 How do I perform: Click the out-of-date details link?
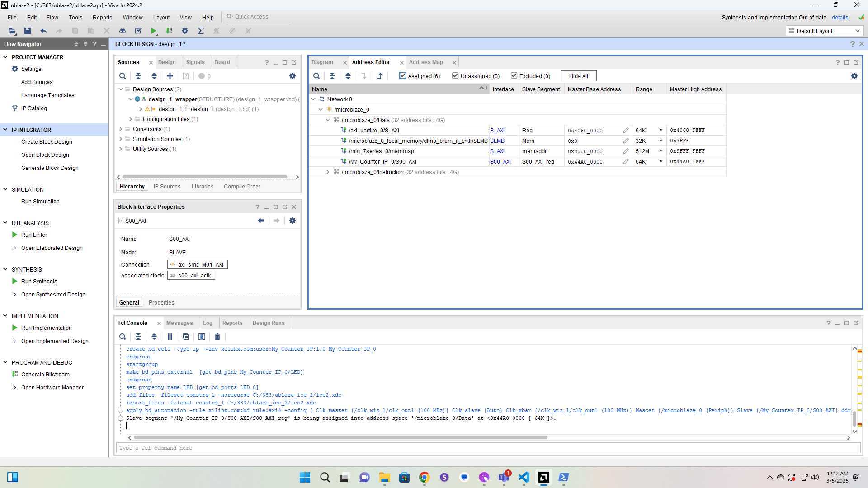(x=840, y=18)
